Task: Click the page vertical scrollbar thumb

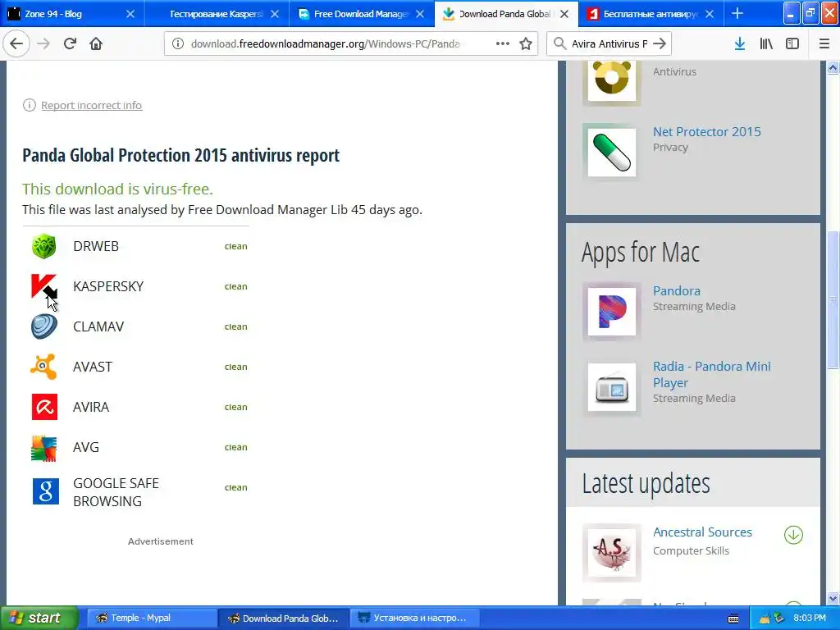Action: tap(833, 299)
